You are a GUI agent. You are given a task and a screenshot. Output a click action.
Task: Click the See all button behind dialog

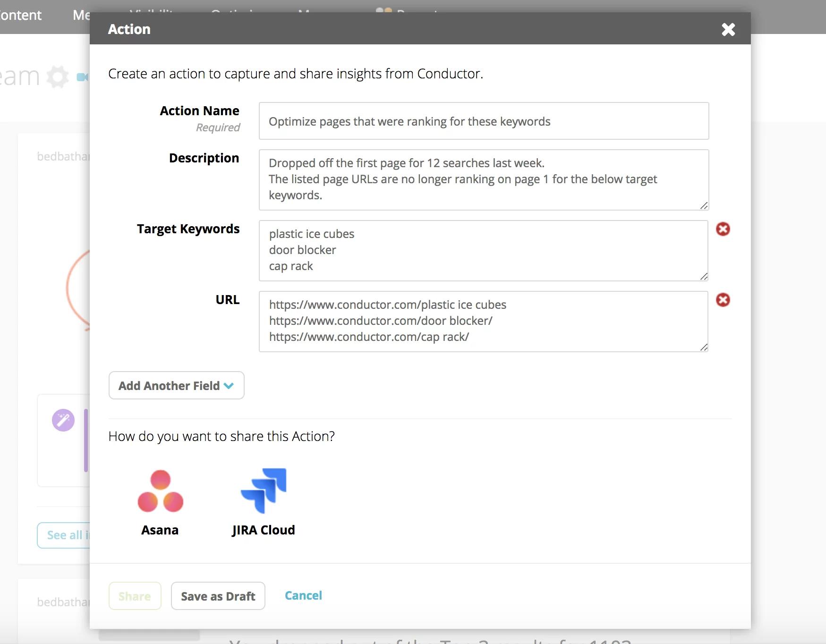click(64, 535)
